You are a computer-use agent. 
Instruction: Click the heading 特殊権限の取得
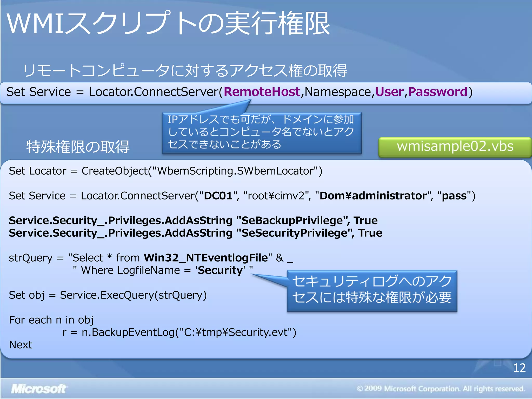pos(78,147)
